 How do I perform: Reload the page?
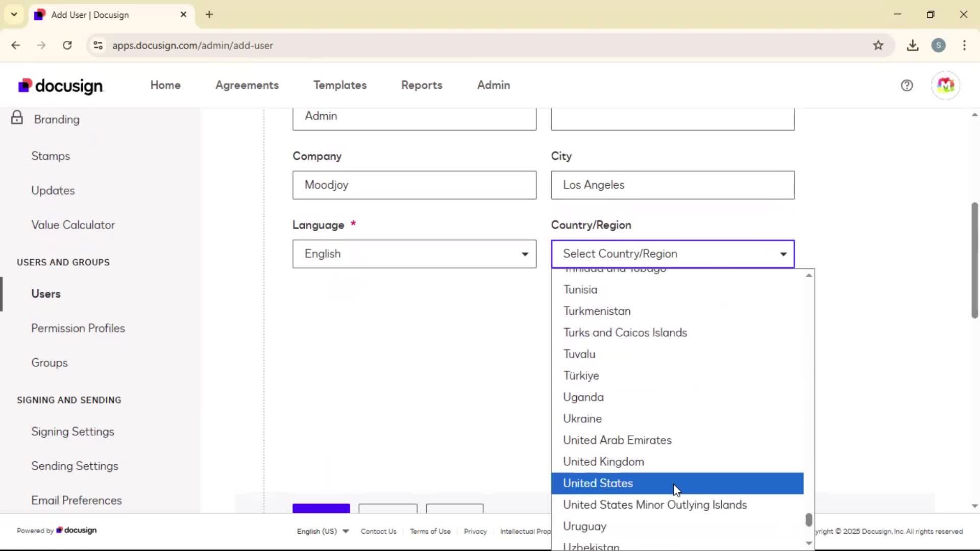pyautogui.click(x=67, y=45)
